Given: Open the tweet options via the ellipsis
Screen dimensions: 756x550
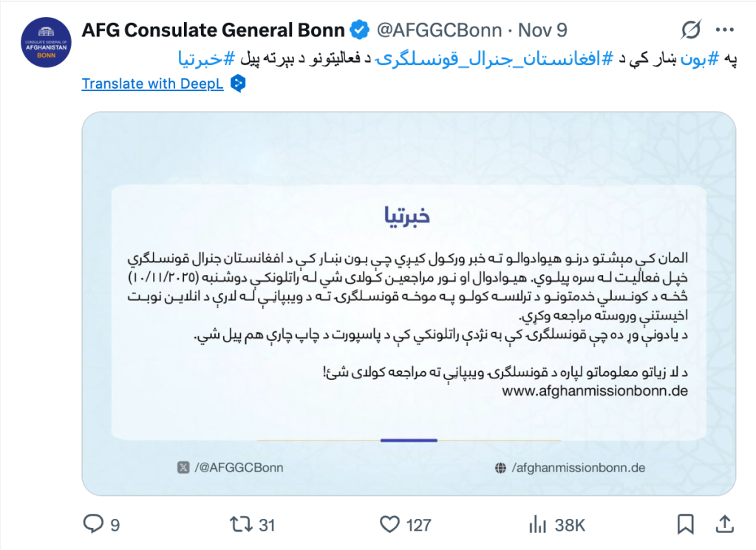Looking at the screenshot, I should [724, 29].
